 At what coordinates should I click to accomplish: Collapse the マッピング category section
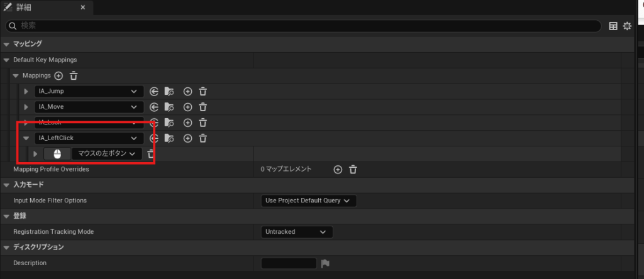pos(6,44)
